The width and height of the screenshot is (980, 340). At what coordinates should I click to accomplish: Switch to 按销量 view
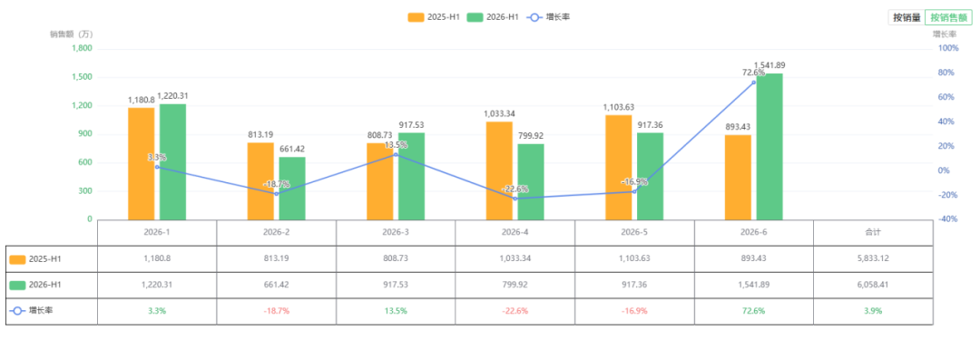click(x=906, y=17)
